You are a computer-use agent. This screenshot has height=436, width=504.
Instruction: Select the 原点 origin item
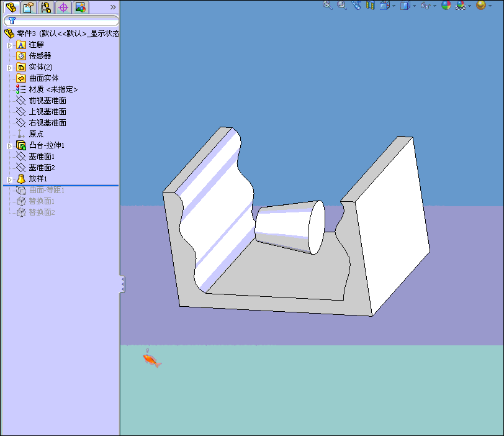click(36, 134)
